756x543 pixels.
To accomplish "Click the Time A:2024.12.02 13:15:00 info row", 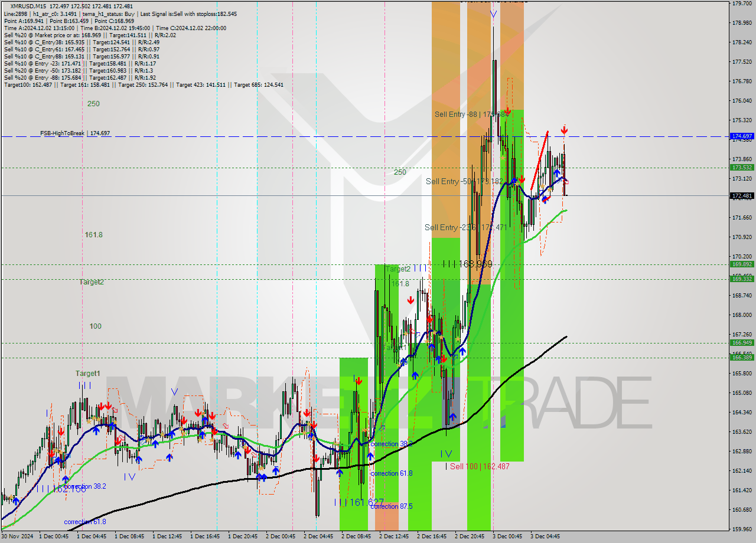I will click(x=115, y=28).
